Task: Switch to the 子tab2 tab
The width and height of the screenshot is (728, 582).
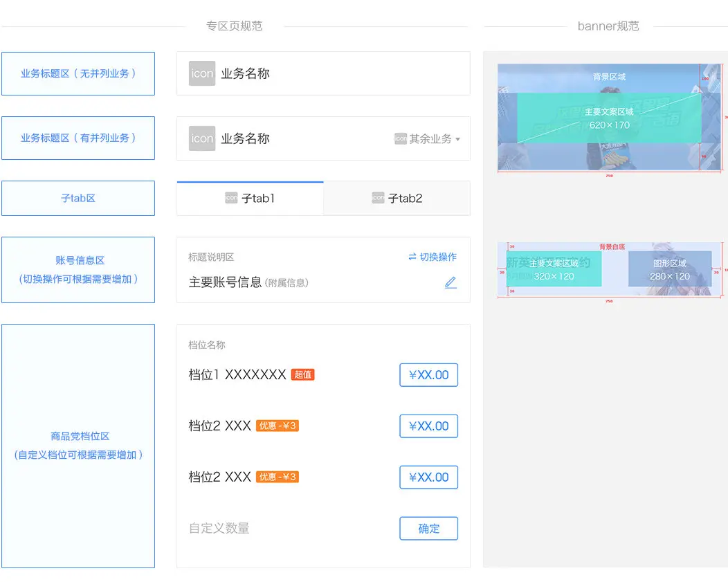Action: coord(397,198)
